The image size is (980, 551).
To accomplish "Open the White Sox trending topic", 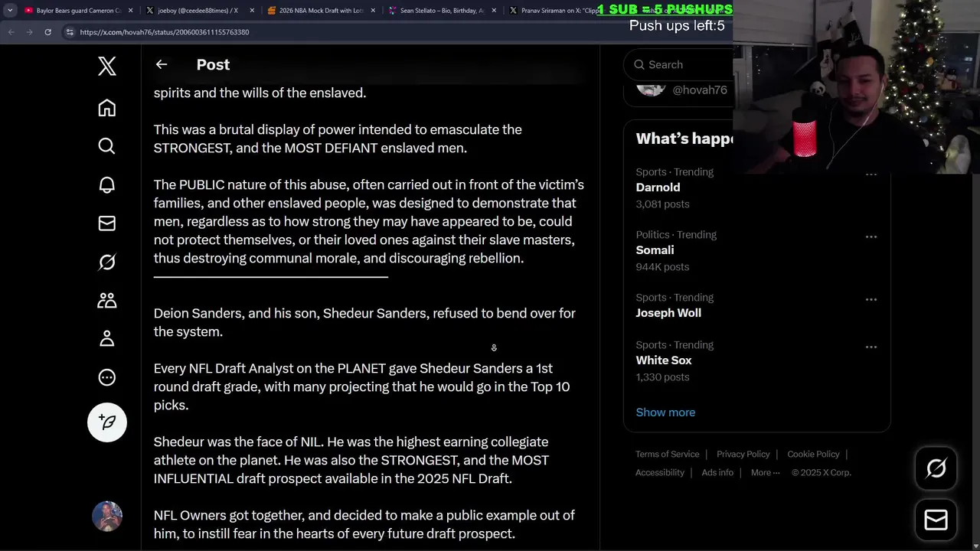I will (664, 360).
